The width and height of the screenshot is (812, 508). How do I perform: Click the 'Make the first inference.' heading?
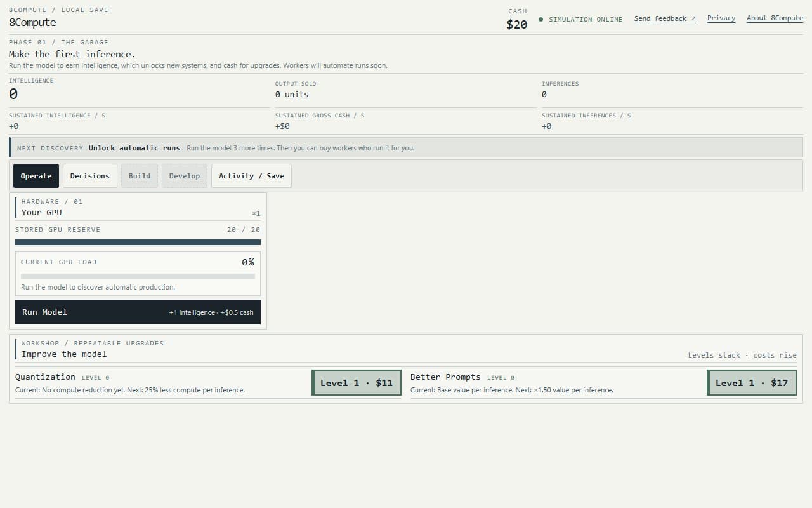tap(72, 54)
